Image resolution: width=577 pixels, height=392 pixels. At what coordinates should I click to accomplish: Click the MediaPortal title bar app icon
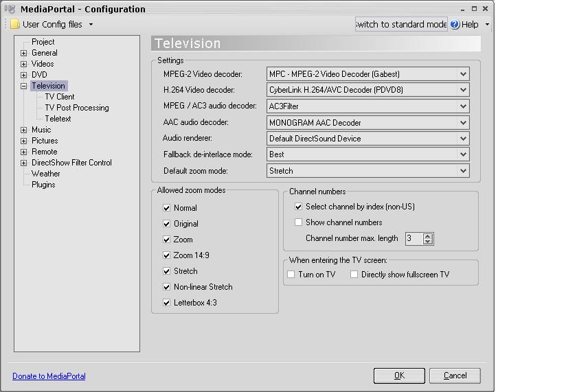coord(10,9)
